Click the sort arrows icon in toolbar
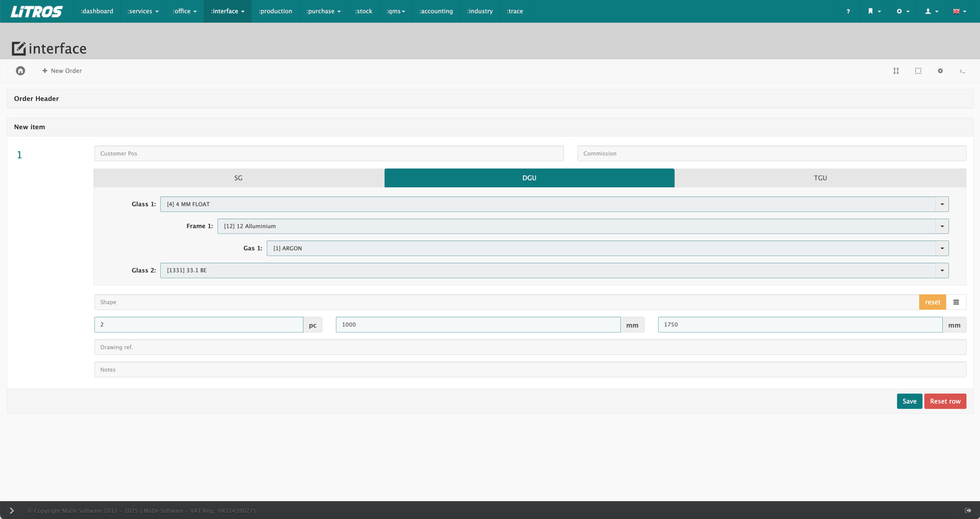980x519 pixels. [x=896, y=71]
